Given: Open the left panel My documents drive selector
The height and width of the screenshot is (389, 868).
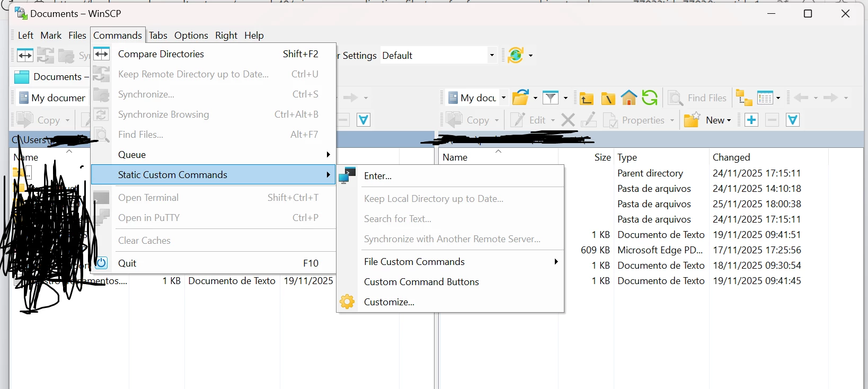Looking at the screenshot, I should (52, 98).
